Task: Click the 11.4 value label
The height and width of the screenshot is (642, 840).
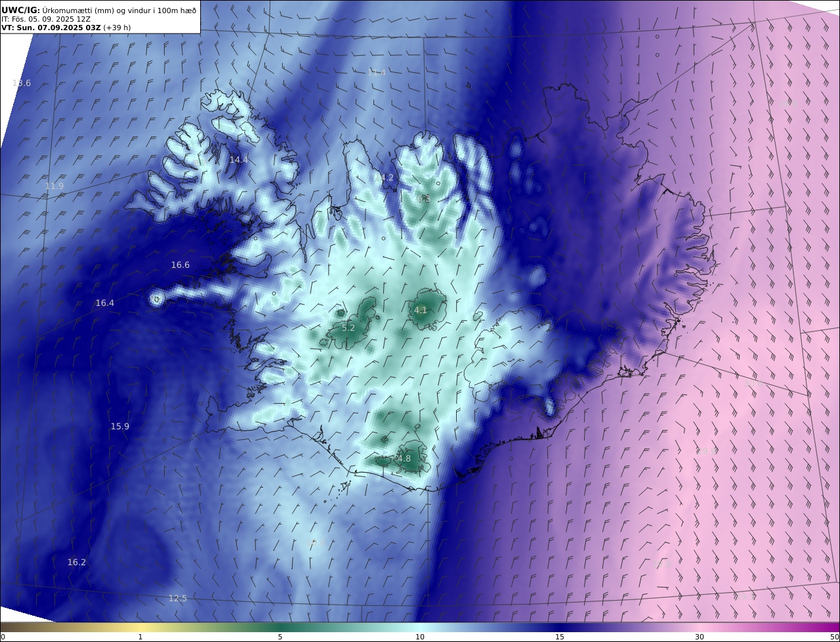Action: coord(377,73)
